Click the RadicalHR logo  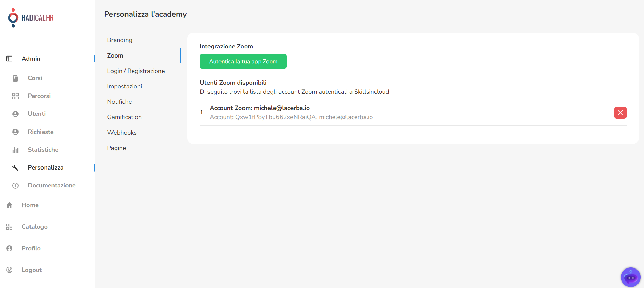pos(31,18)
